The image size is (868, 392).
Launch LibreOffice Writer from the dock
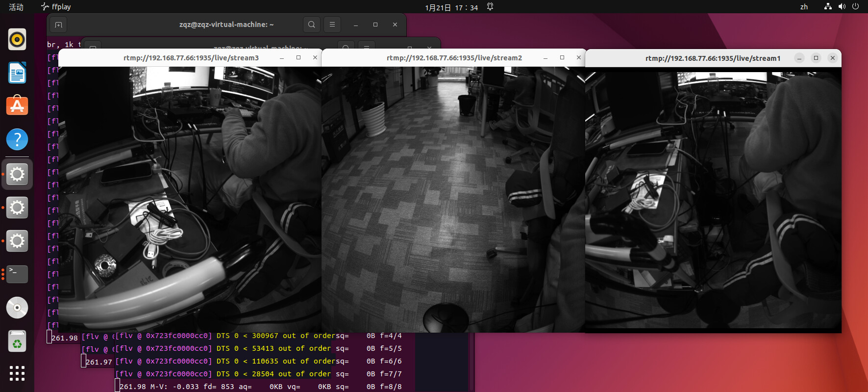[17, 73]
